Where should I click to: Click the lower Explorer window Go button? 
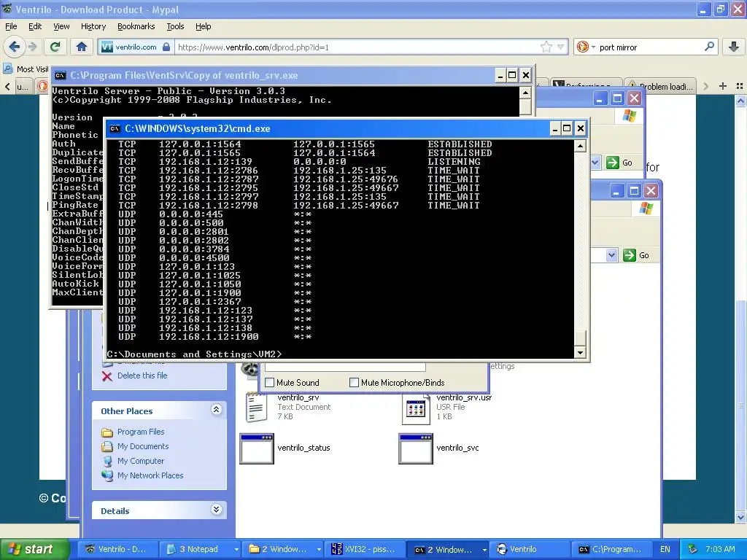636,255
